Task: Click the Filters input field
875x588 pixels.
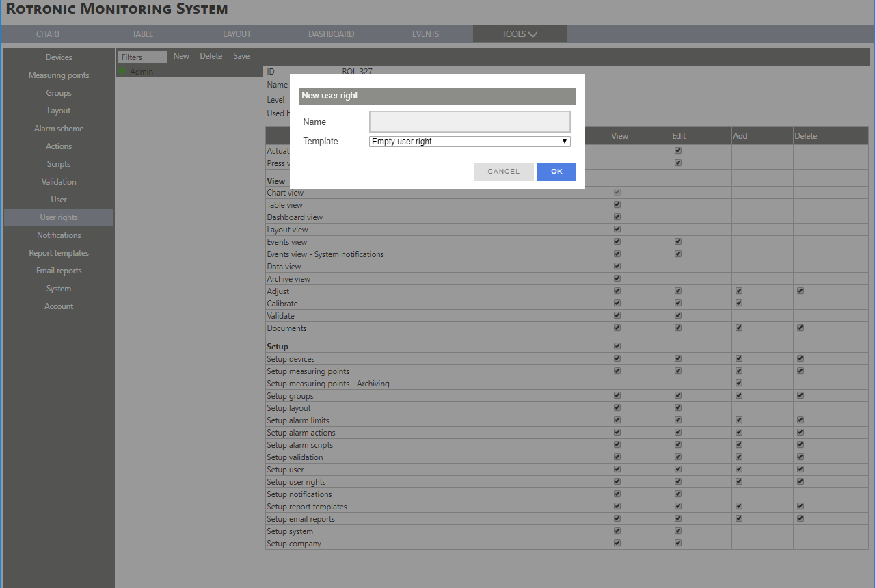Action: coord(143,57)
